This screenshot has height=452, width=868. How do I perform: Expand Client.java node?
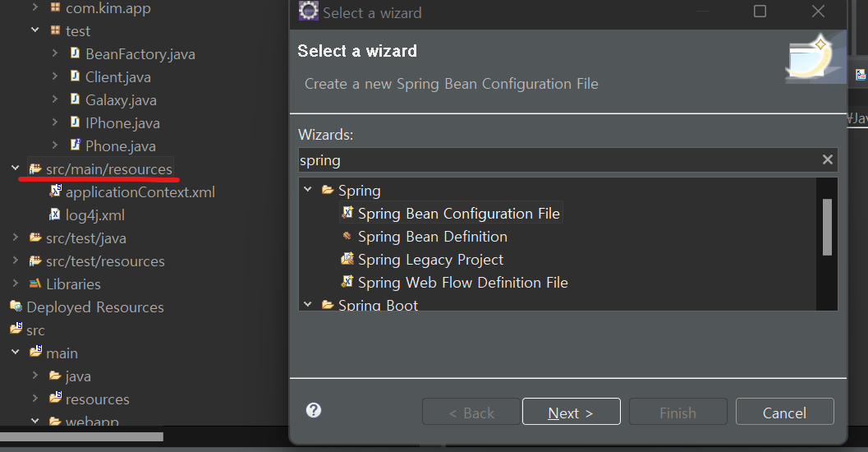(x=55, y=76)
